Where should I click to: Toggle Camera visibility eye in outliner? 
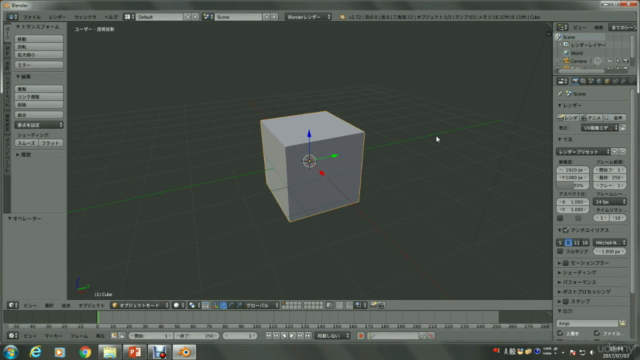[x=610, y=61]
